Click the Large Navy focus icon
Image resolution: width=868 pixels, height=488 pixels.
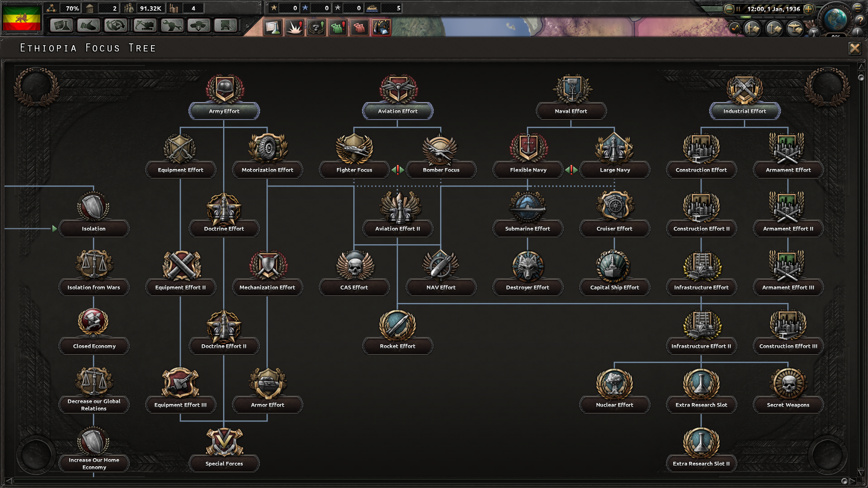(614, 148)
